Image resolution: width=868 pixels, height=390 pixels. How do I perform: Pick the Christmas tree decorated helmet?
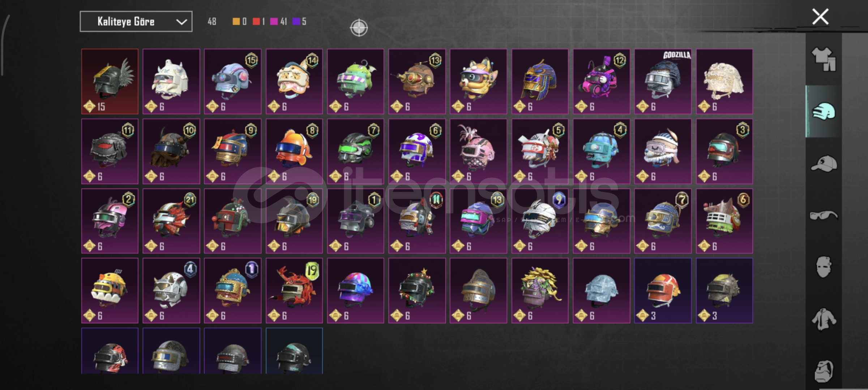[417, 291]
